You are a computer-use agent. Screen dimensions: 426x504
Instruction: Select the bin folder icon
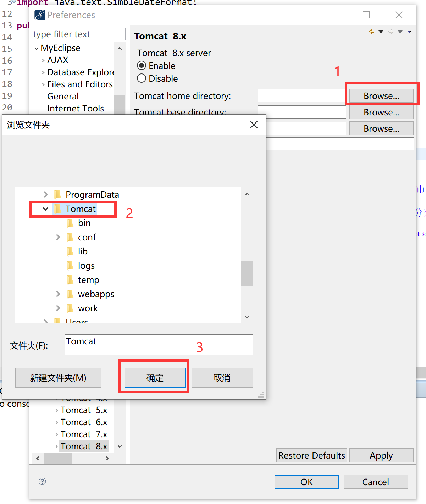[70, 223]
